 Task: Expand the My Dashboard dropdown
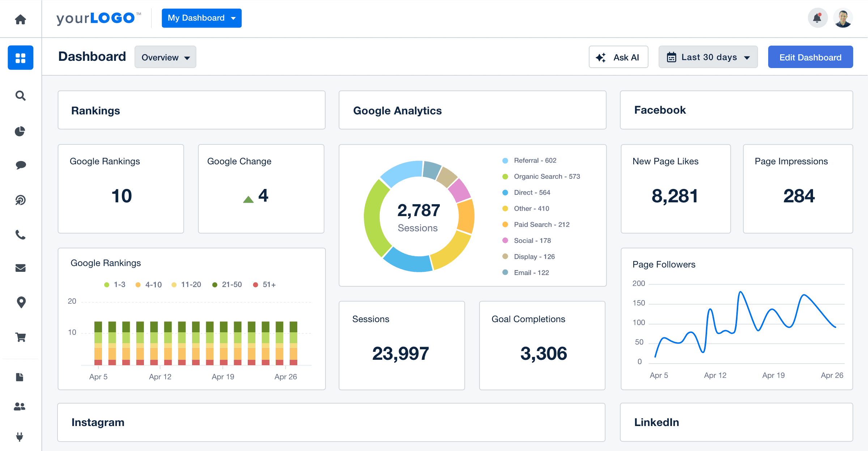point(201,18)
